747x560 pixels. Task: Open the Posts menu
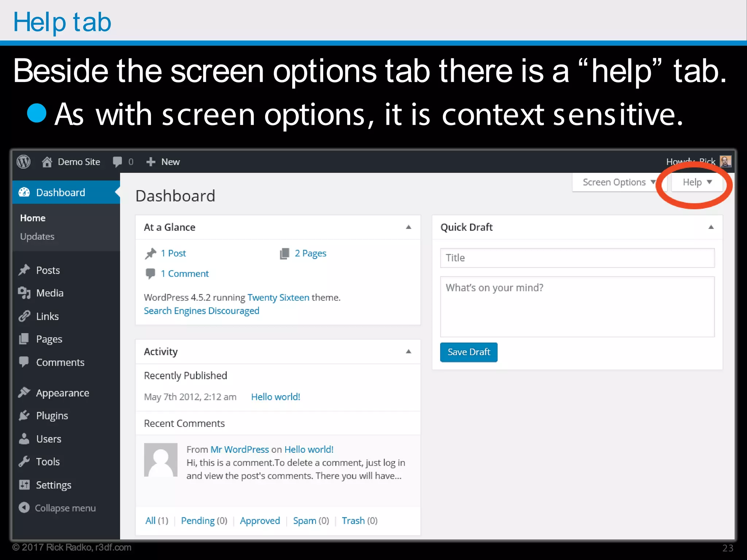48,270
